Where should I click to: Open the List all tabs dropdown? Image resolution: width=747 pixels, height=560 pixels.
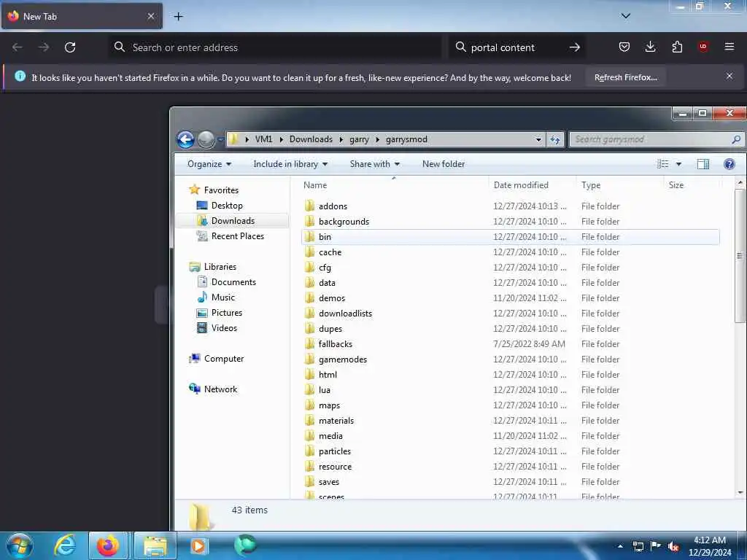(x=625, y=16)
